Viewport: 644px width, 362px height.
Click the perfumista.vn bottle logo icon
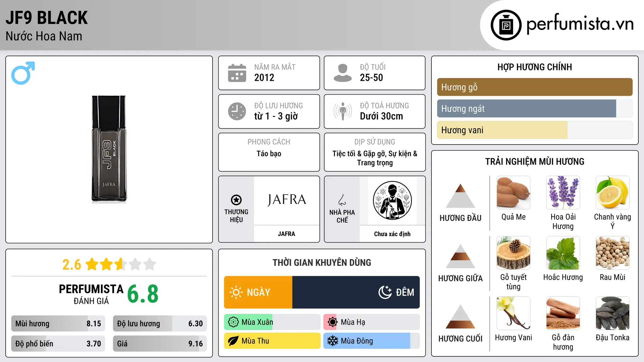(506, 25)
